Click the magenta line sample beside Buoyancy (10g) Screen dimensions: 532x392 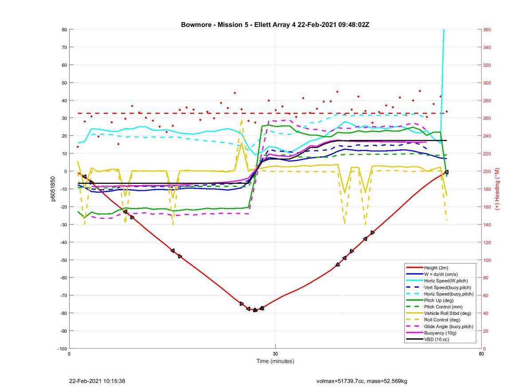pos(414,333)
